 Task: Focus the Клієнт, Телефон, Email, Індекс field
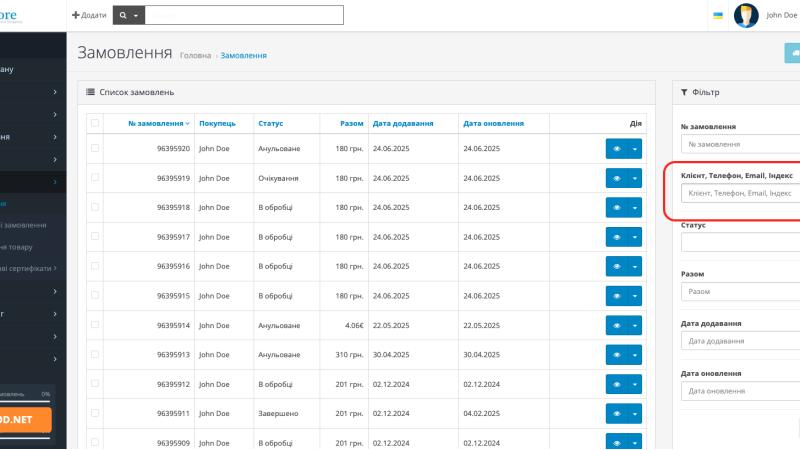pos(740,193)
